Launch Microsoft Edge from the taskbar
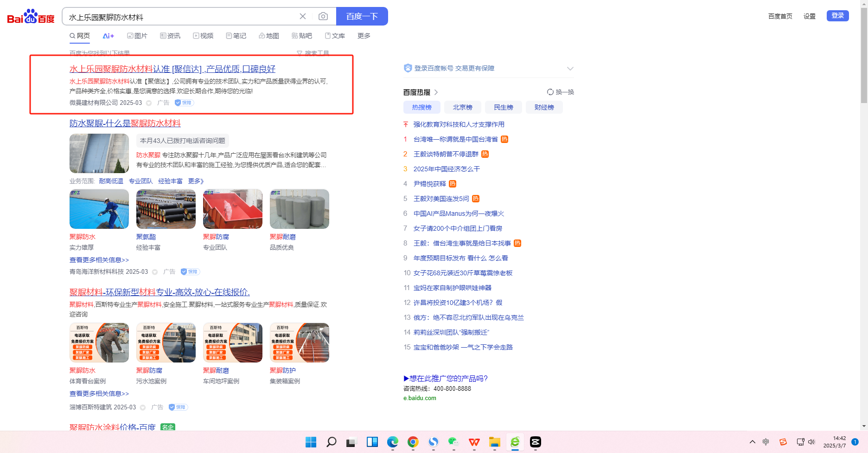868x453 pixels. pos(393,442)
